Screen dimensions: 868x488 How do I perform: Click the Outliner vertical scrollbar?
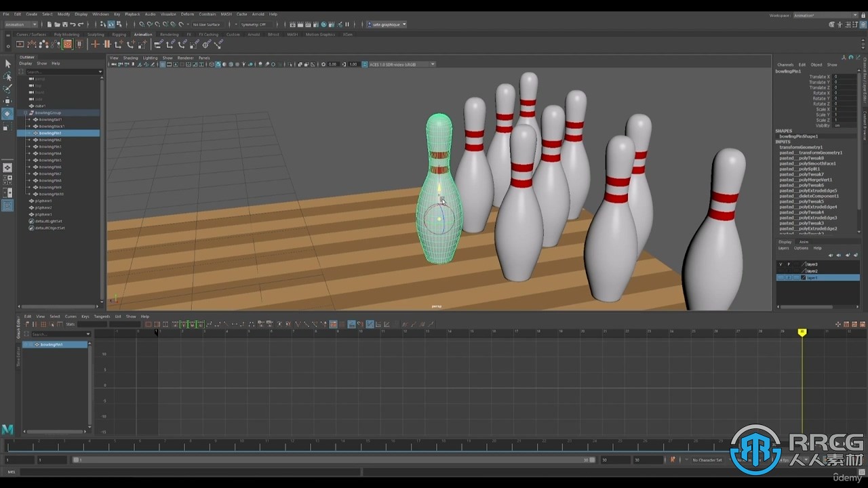pyautogui.click(x=102, y=190)
